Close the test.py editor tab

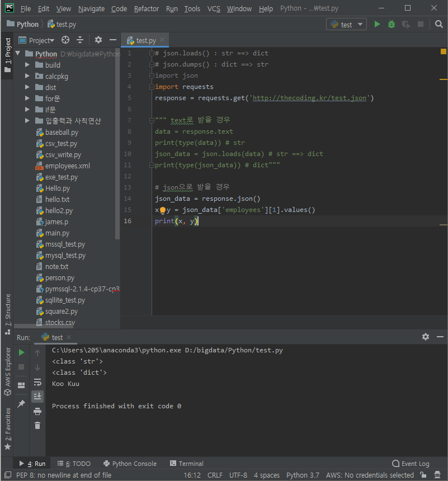click(x=162, y=40)
